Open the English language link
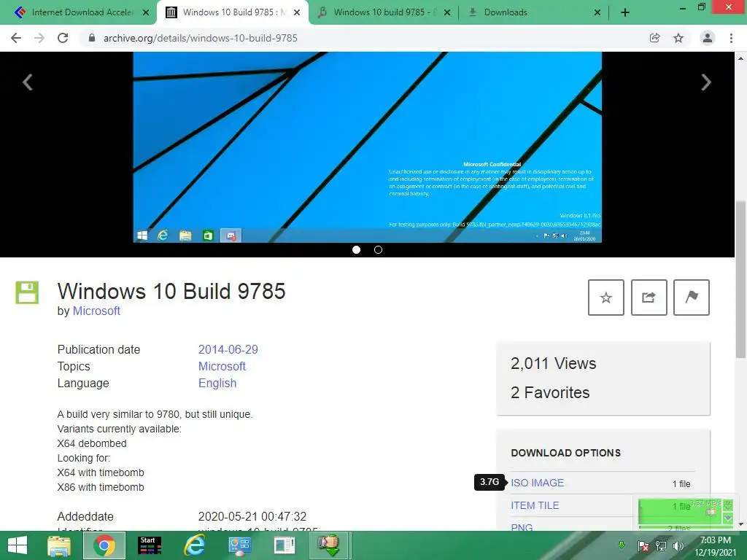Image resolution: width=747 pixels, height=560 pixels. tap(217, 384)
